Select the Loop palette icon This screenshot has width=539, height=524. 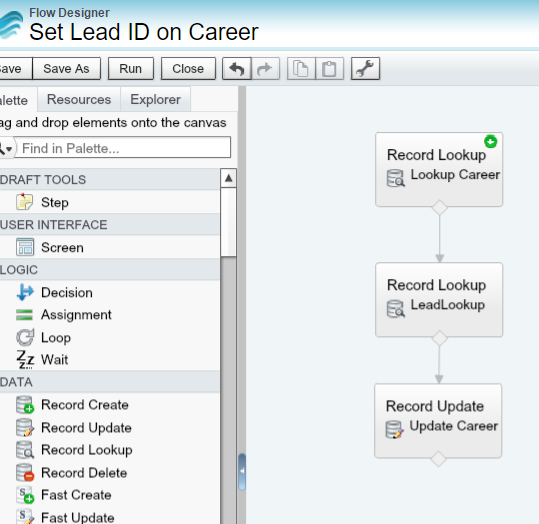point(25,337)
